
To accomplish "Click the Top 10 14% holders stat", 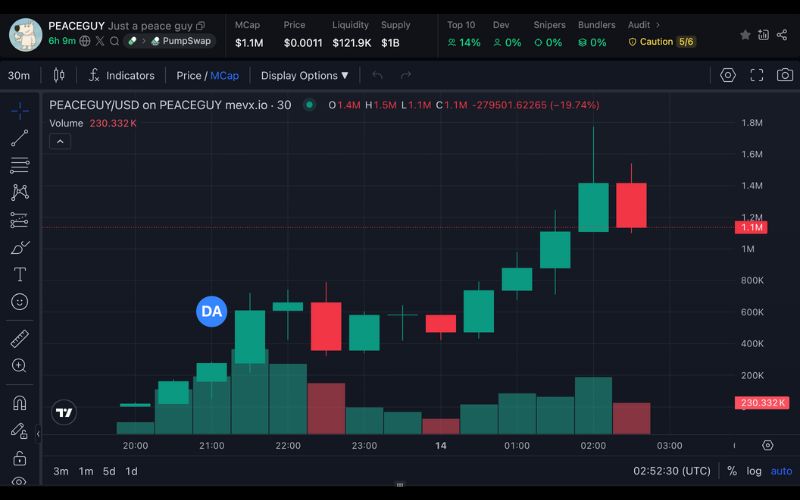I will click(464, 34).
